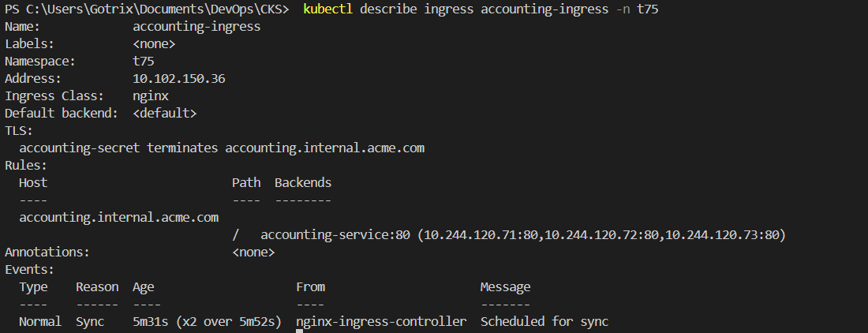Click the accounting-ingress name value

pos(196,27)
